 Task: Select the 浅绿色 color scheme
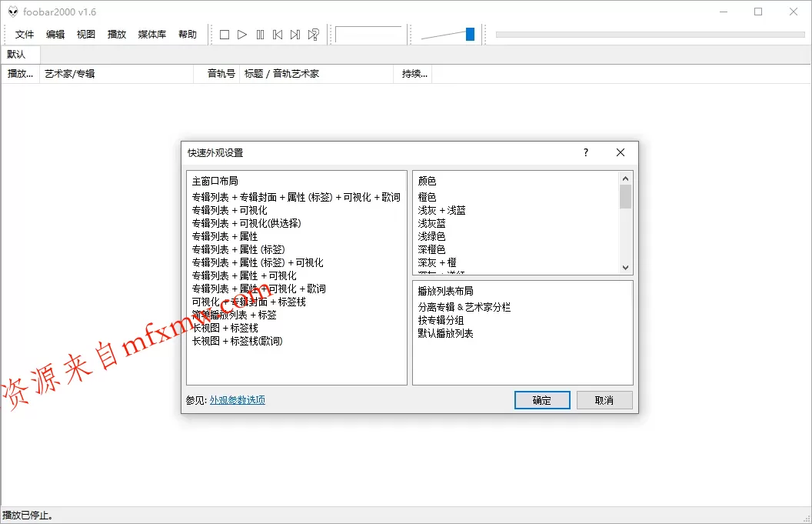point(432,236)
